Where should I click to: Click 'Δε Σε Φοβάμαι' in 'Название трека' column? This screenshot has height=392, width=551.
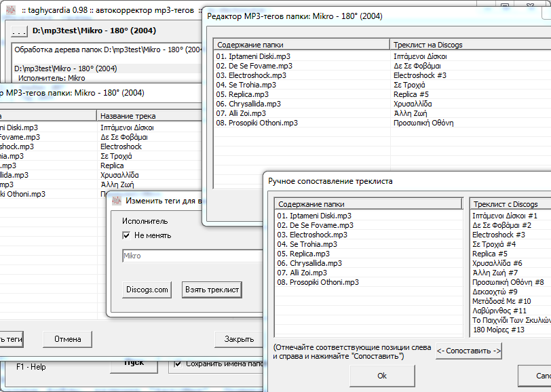[x=124, y=138]
